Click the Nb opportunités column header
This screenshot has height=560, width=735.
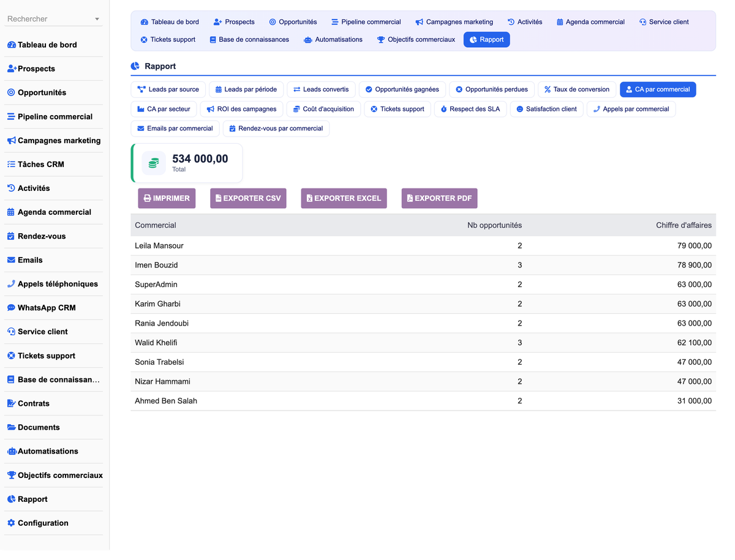(x=494, y=225)
